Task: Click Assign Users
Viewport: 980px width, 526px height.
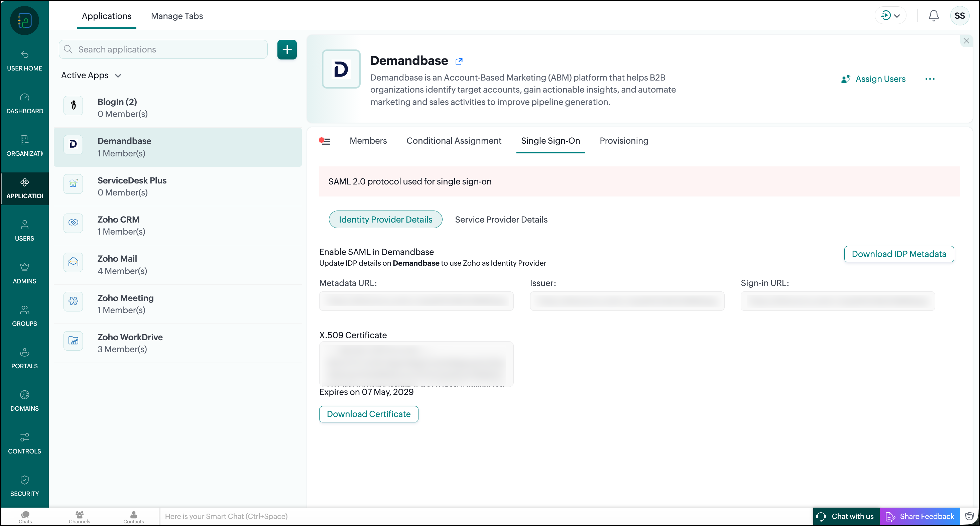Action: tap(873, 79)
